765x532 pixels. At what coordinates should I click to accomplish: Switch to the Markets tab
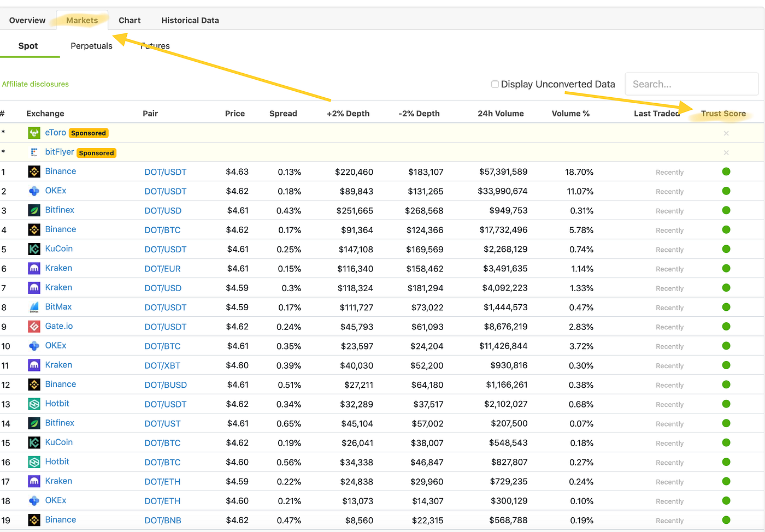pyautogui.click(x=82, y=20)
